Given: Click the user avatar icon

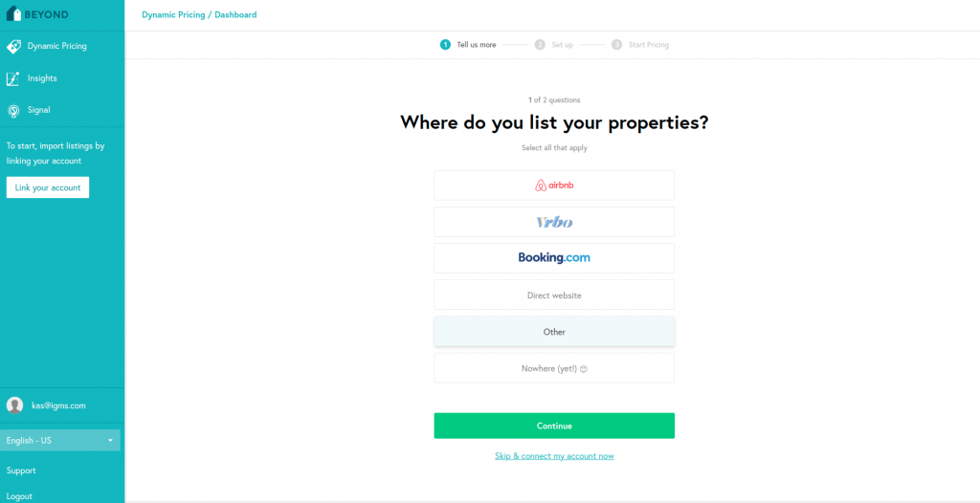Looking at the screenshot, I should coord(14,405).
